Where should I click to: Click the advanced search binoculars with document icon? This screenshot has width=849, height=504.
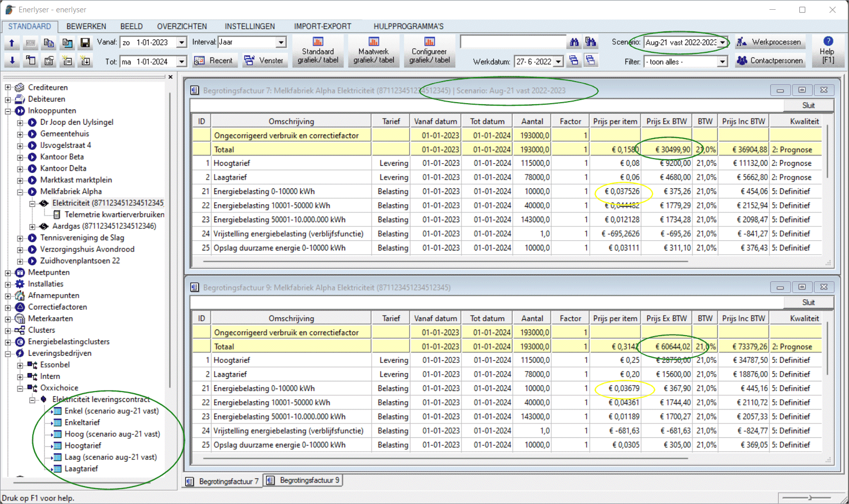tap(591, 42)
